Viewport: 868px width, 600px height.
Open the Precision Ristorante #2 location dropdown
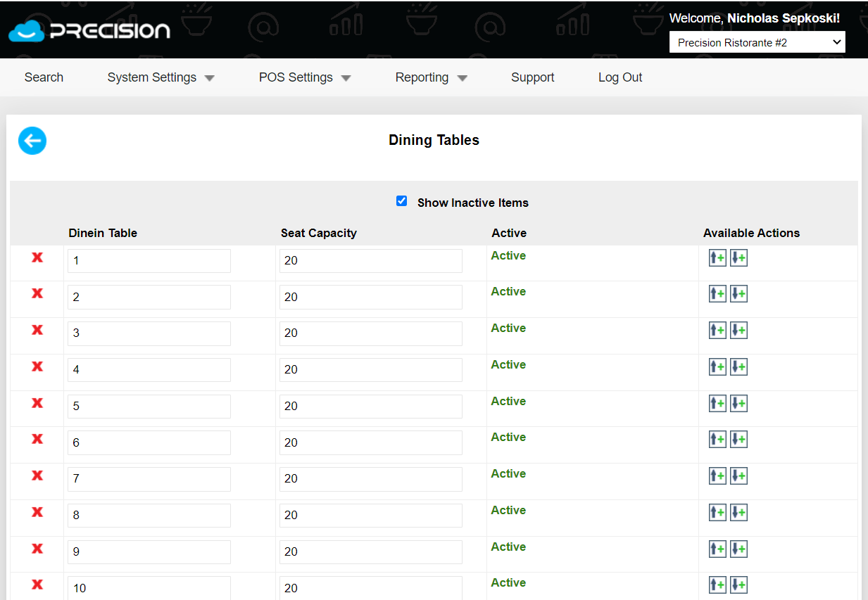757,42
